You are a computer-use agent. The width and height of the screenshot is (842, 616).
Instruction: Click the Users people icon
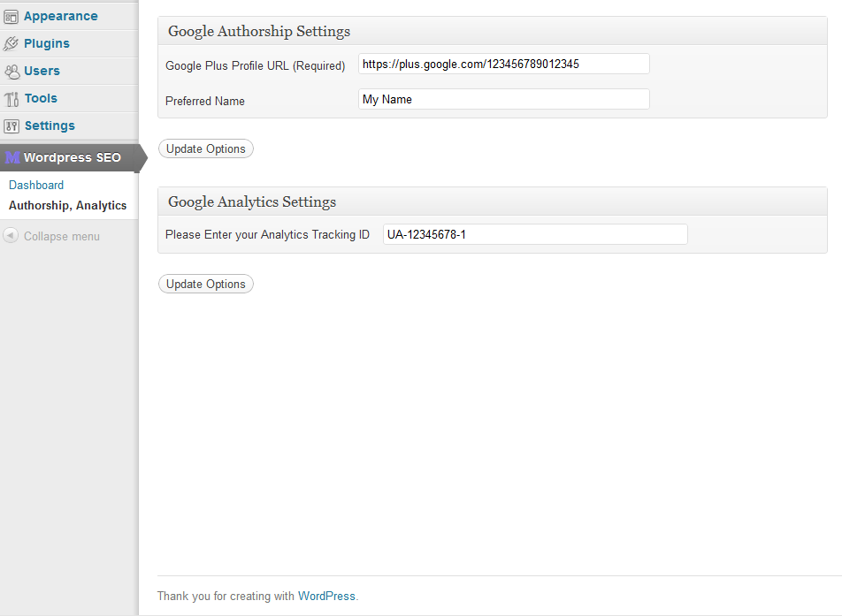(11, 71)
